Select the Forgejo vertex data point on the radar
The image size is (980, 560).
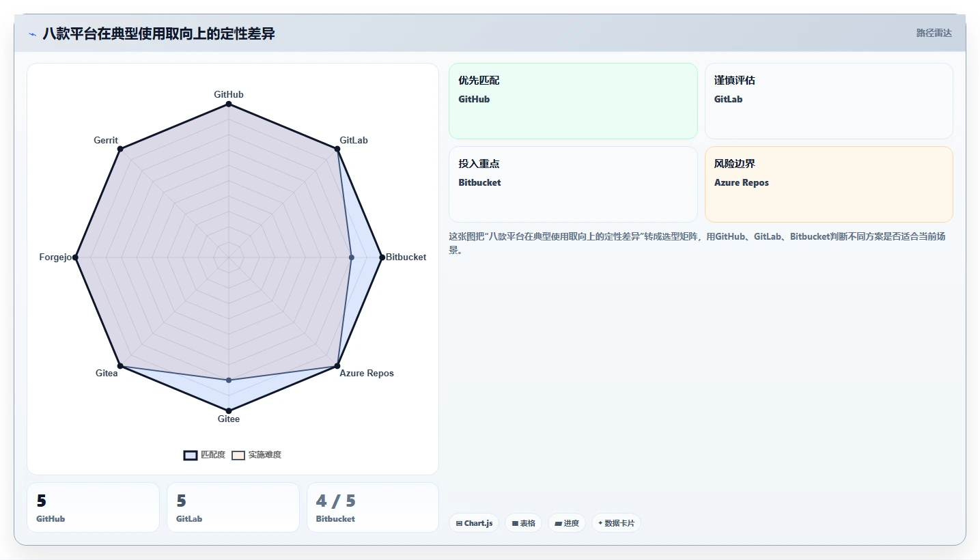[x=75, y=257]
